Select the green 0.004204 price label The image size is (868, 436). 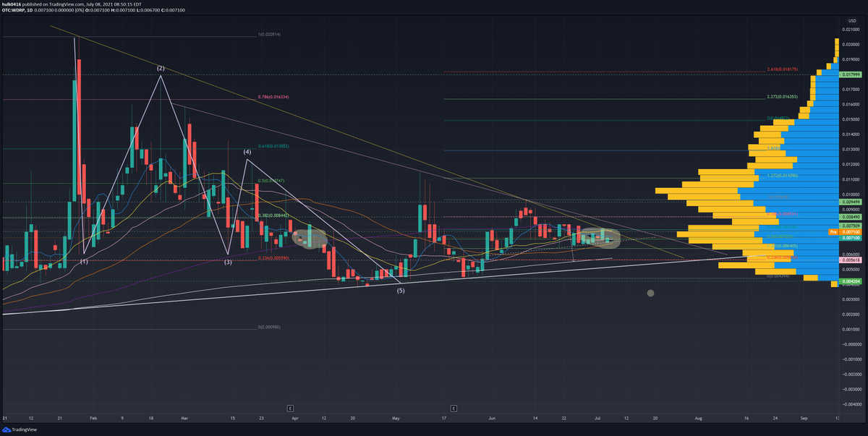[850, 281]
